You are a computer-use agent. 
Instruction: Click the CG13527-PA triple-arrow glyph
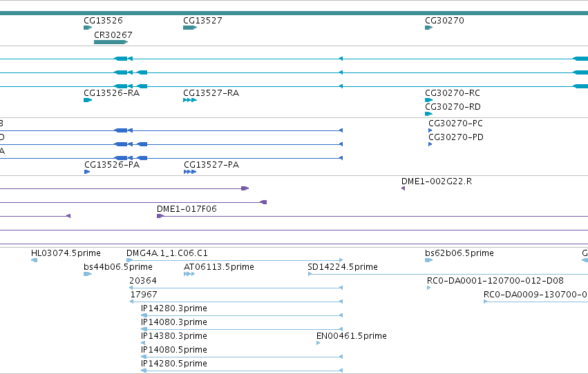coord(190,172)
